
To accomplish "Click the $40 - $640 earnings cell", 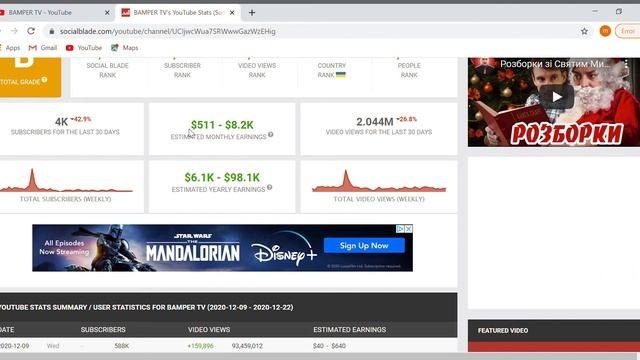I will 329,346.
